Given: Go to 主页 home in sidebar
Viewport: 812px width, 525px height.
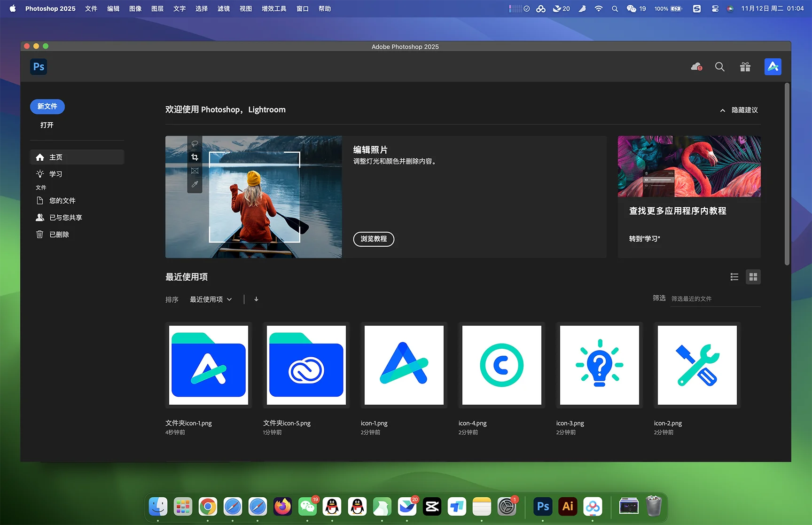Looking at the screenshot, I should 77,157.
